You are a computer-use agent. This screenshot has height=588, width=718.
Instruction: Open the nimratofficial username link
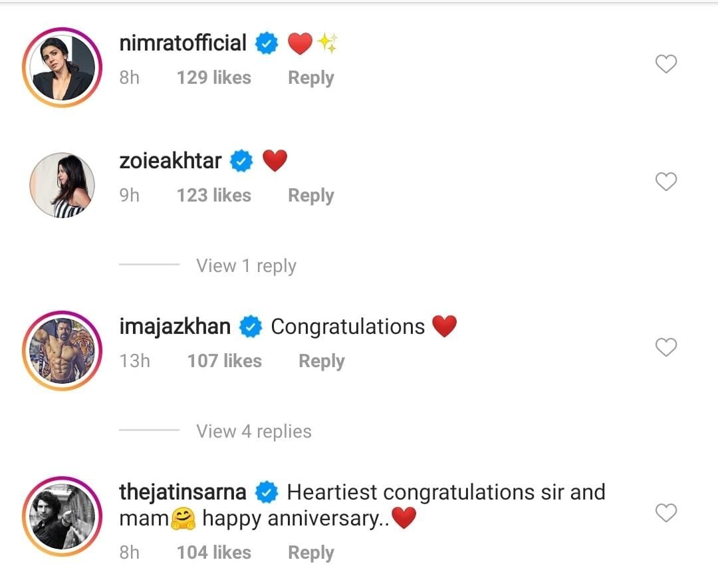[x=183, y=43]
